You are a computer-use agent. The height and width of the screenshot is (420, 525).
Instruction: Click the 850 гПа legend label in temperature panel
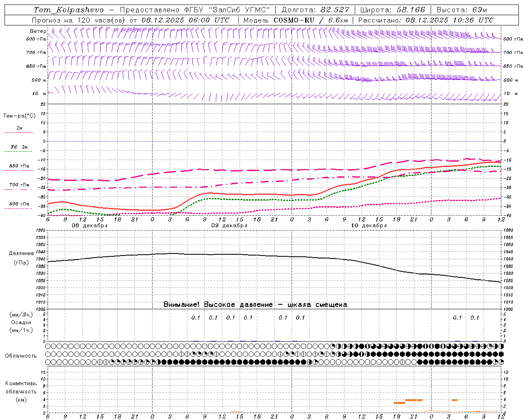click(x=19, y=166)
